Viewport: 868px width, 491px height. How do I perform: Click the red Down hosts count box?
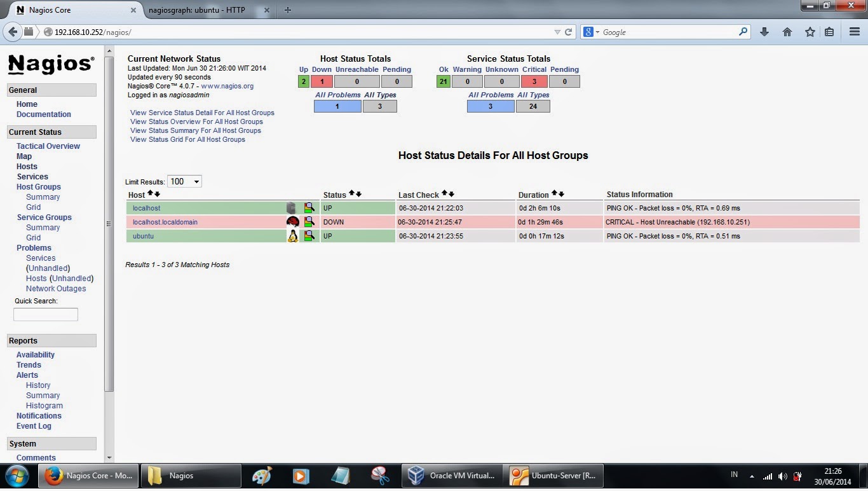pos(322,81)
